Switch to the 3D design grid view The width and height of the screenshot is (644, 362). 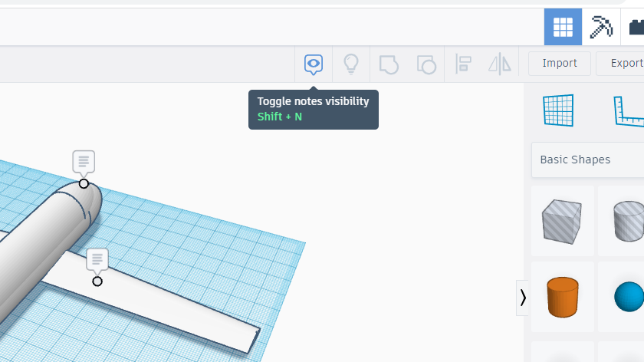click(x=563, y=27)
